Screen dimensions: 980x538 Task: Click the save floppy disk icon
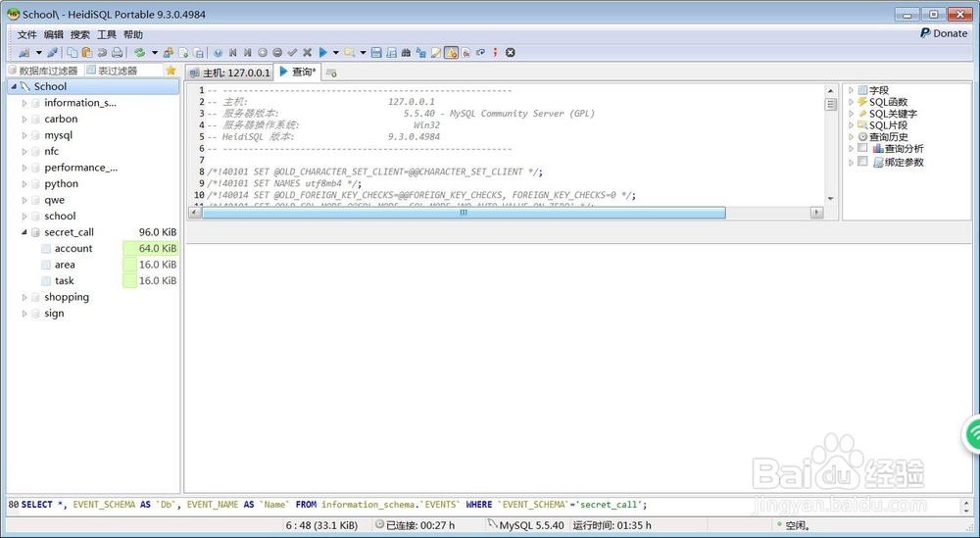click(x=376, y=53)
